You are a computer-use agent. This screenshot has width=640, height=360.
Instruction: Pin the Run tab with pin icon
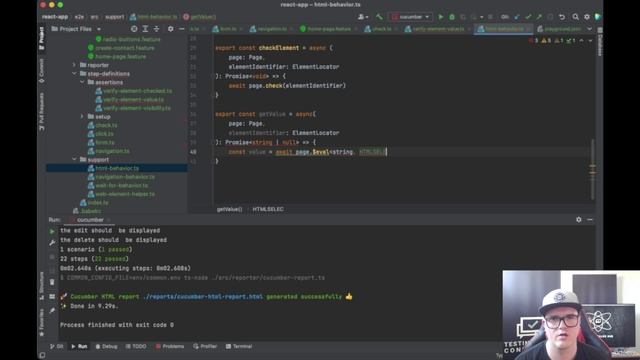[52, 311]
